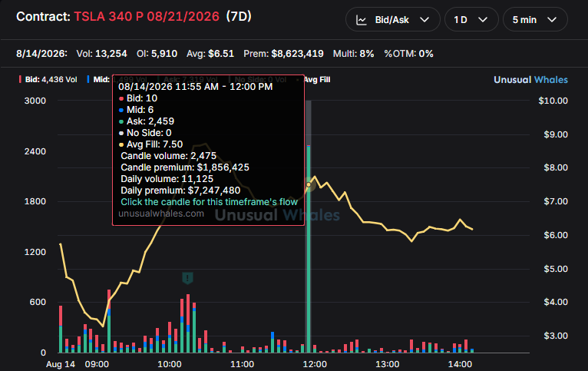Toggle the Avg Fill legend entry
The width and height of the screenshot is (588, 371).
click(x=314, y=80)
